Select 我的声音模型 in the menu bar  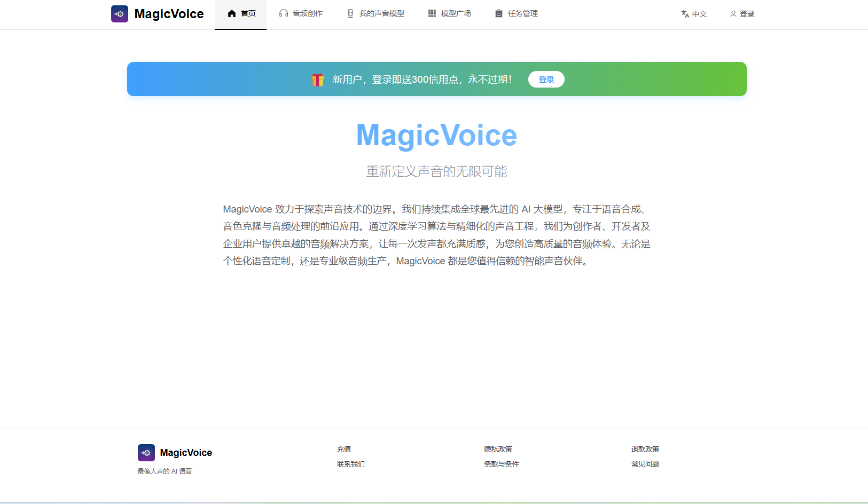click(x=381, y=13)
